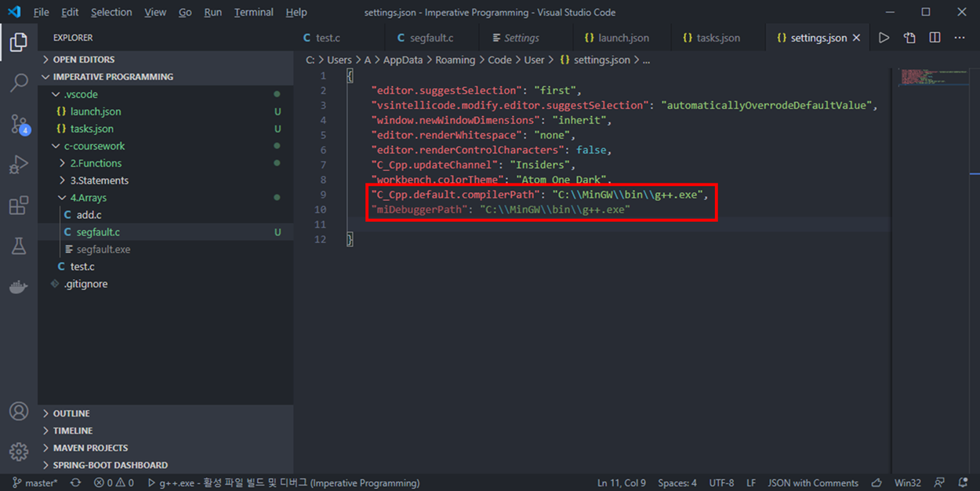Open the View menu
Screen dimensions: 980x491
[x=155, y=13]
